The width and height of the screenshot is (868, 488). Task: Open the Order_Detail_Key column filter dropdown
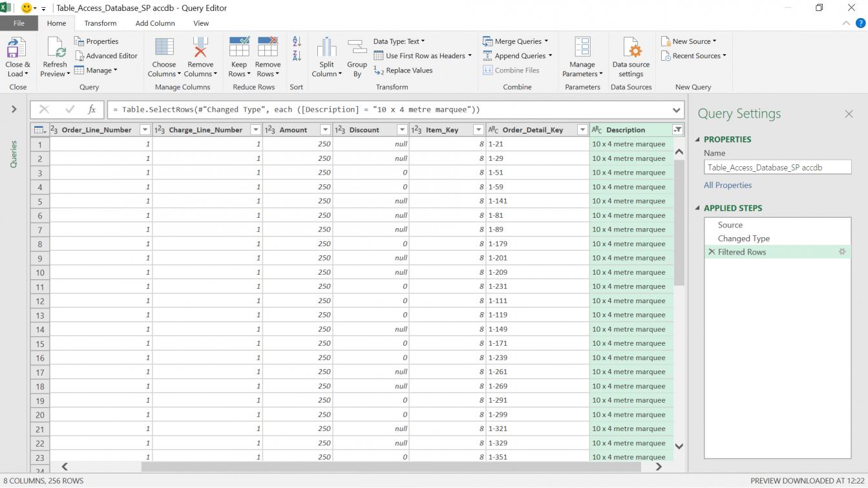(x=582, y=130)
